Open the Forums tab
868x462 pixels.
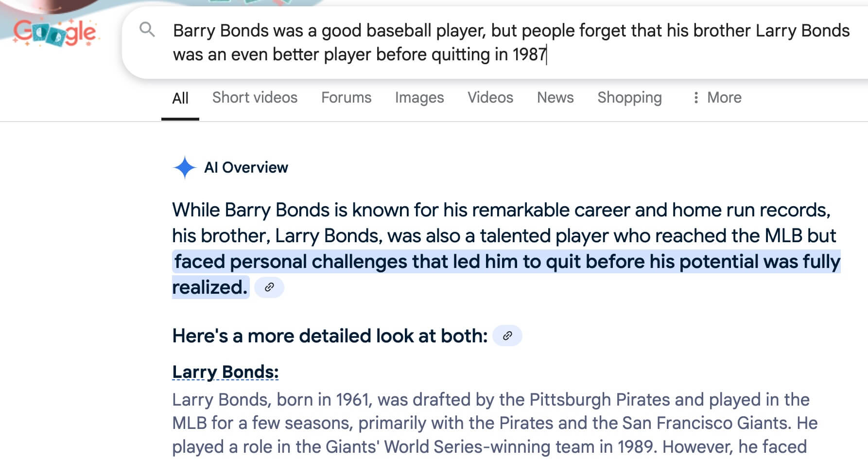coord(346,98)
